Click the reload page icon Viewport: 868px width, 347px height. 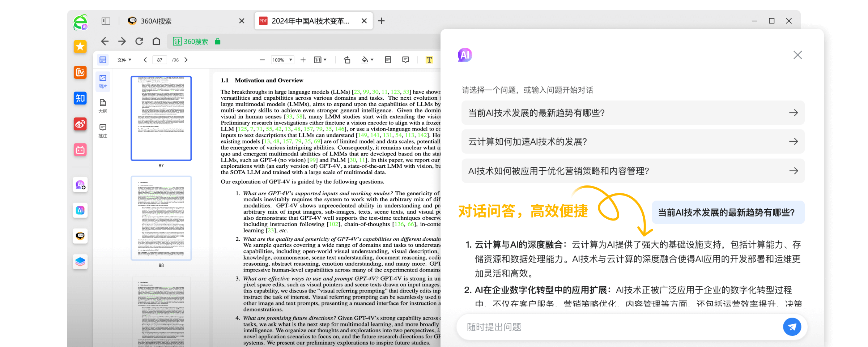[x=139, y=41]
